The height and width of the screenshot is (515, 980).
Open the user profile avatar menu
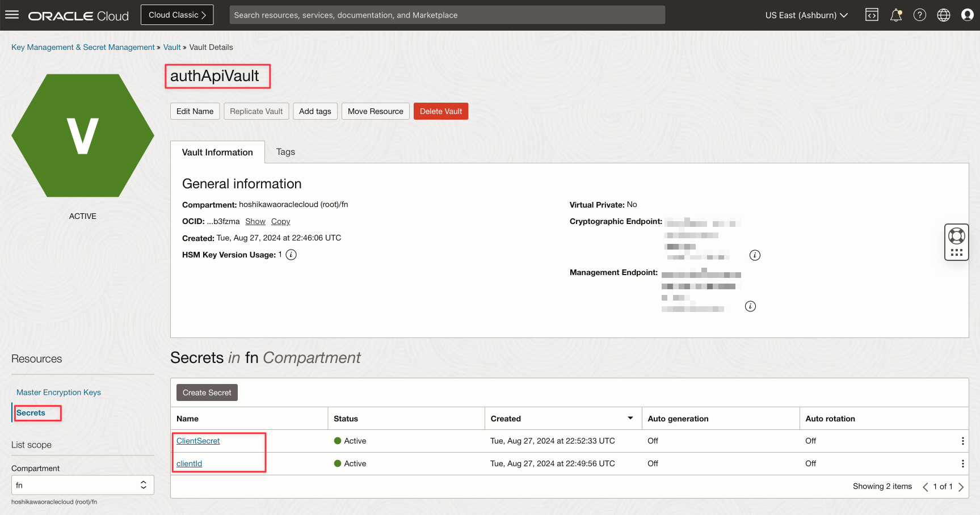[x=968, y=15]
